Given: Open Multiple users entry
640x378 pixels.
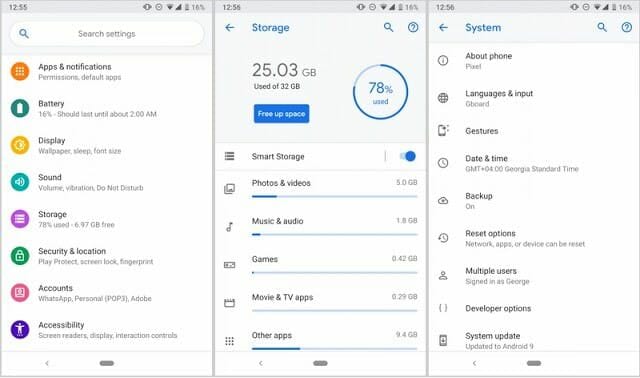Looking at the screenshot, I should click(534, 276).
